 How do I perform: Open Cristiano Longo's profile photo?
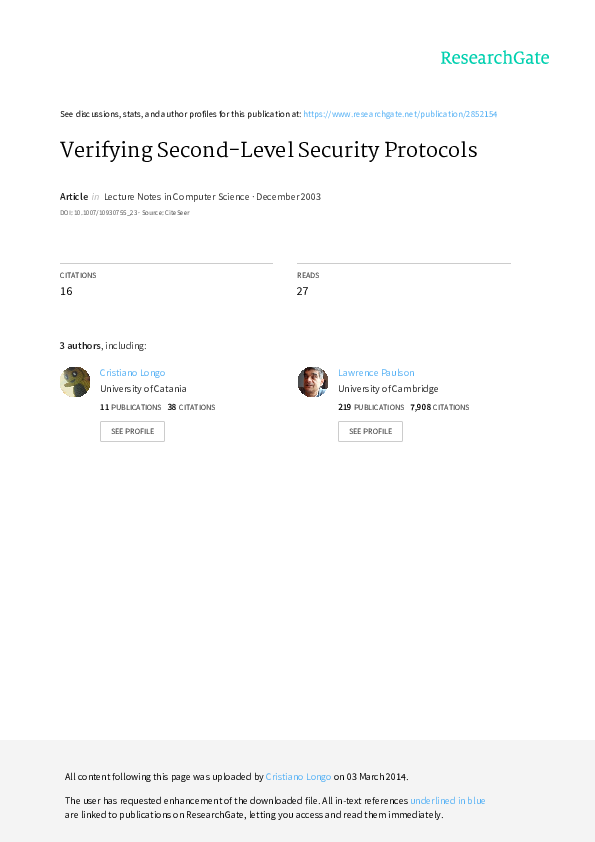(75, 382)
